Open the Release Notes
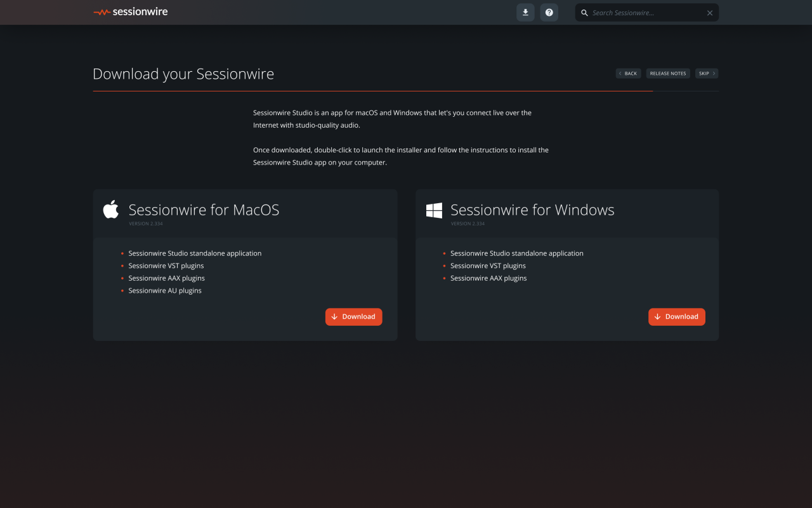The width and height of the screenshot is (812, 508). pos(668,74)
